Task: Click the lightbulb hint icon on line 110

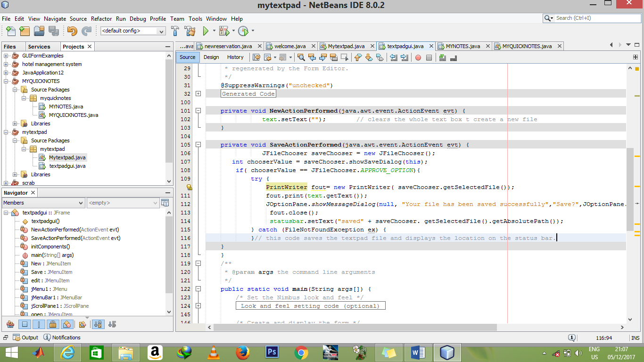Action: [189, 187]
